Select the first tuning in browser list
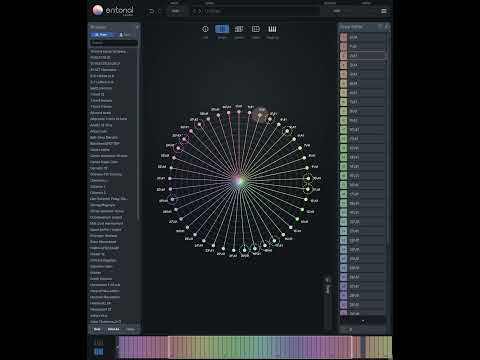480x360 pixels. 109,52
